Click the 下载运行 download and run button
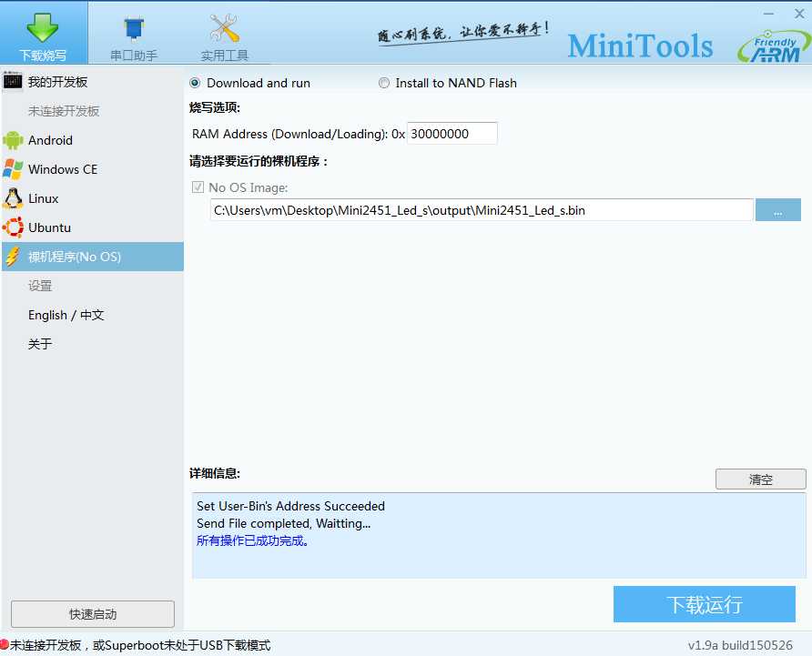812x656 pixels. pos(705,604)
